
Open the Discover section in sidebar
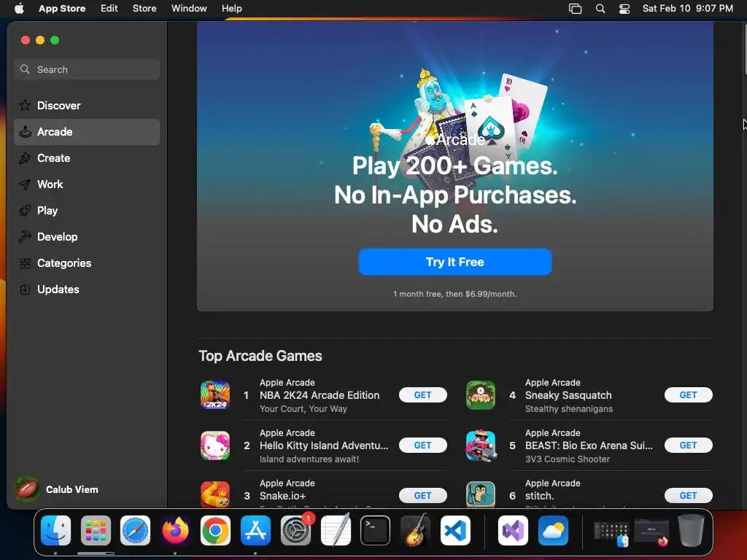pos(87,105)
